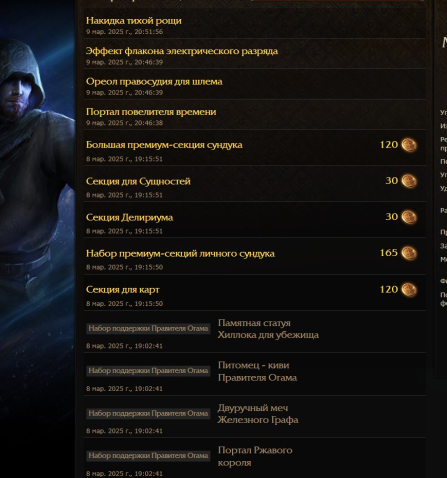
Task: Click Набор поддержки tag beside Памятная статуя Хиллока
Action: tap(148, 329)
